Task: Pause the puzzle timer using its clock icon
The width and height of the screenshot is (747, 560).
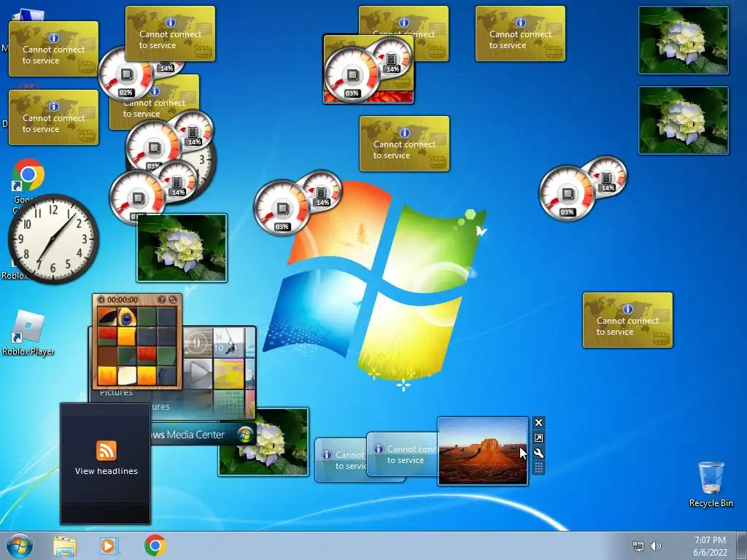Action: (101, 300)
